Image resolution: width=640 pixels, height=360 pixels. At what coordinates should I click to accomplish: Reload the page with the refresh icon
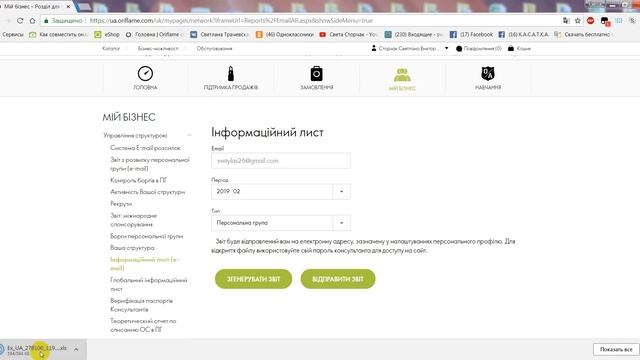tap(20, 20)
